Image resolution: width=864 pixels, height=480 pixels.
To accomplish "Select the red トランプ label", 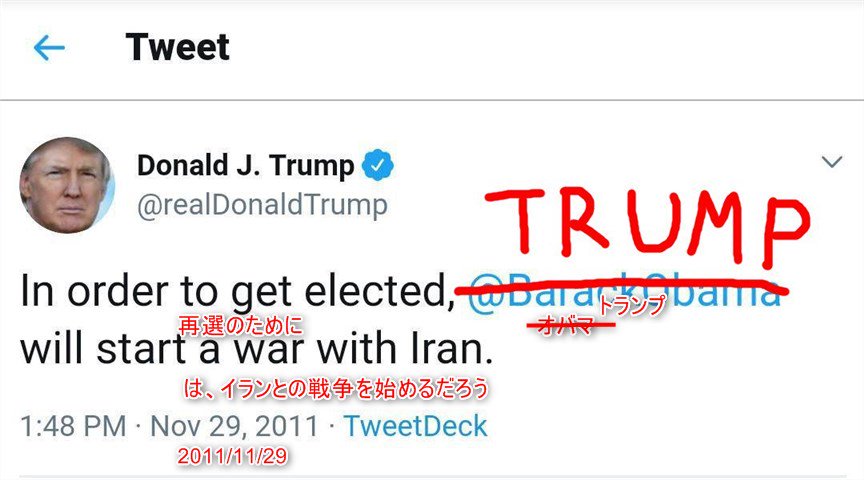I will point(632,305).
